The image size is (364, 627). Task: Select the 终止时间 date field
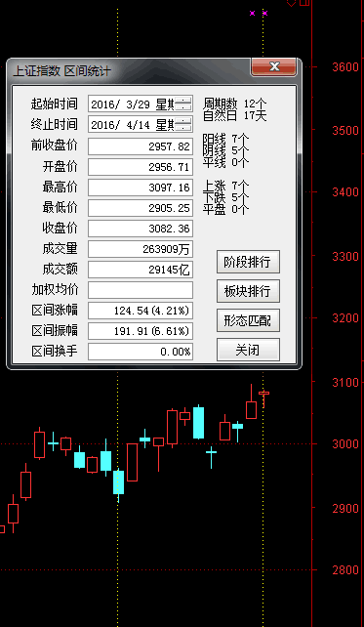(141, 124)
